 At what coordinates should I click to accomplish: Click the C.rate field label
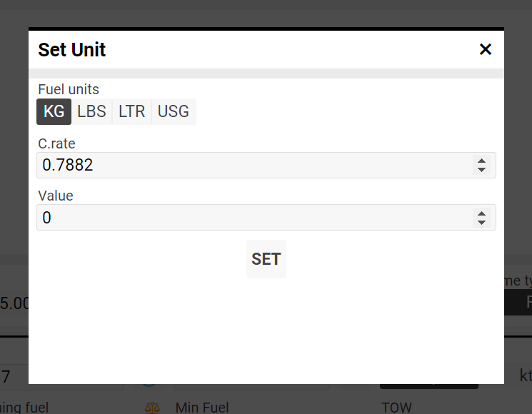pyautogui.click(x=56, y=143)
